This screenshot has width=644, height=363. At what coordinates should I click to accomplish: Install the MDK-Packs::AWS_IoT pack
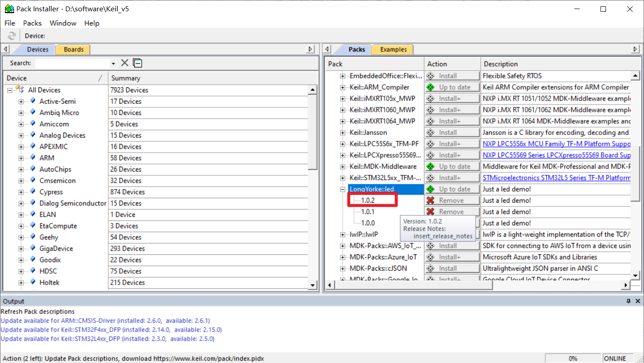[452, 245]
